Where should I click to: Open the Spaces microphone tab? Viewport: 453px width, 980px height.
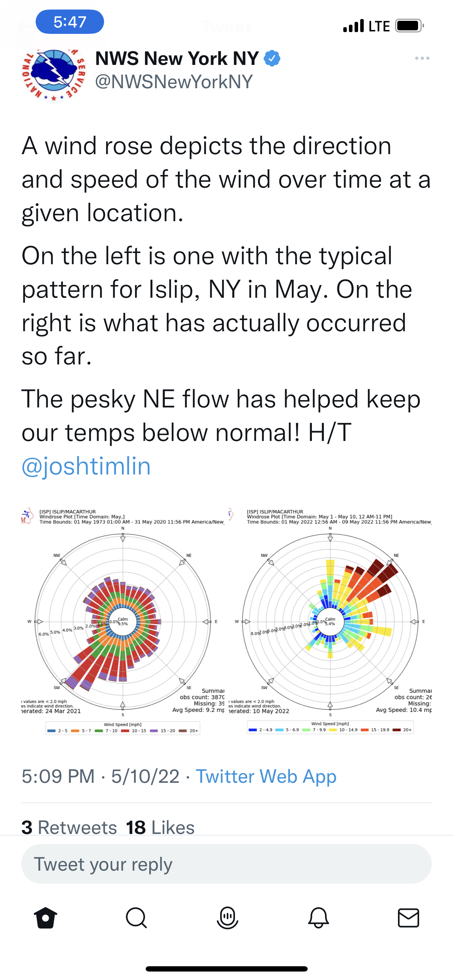(227, 918)
